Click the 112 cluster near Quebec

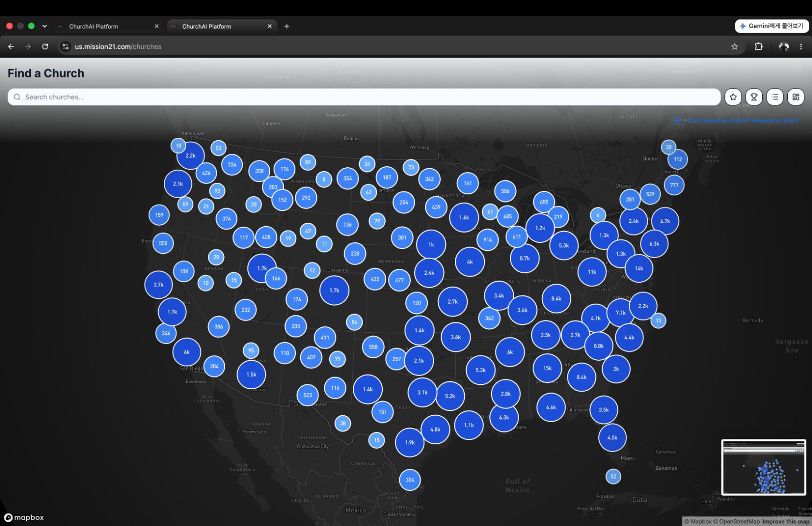click(x=678, y=159)
